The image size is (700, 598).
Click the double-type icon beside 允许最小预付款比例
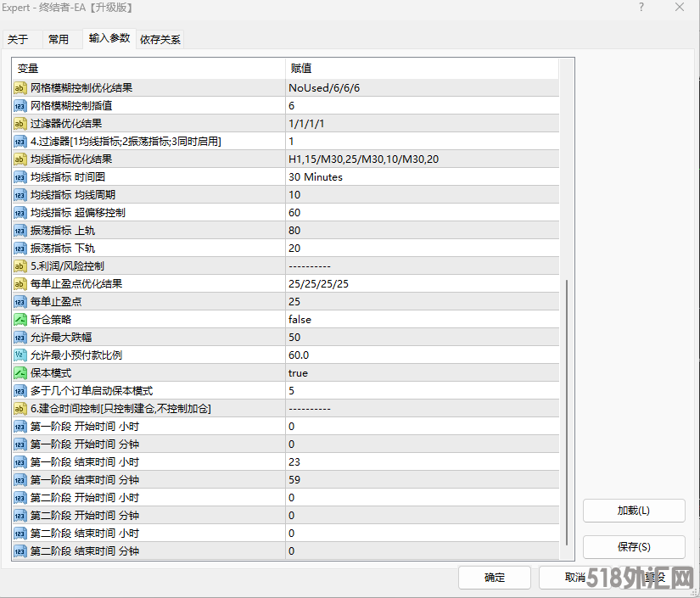coord(20,355)
